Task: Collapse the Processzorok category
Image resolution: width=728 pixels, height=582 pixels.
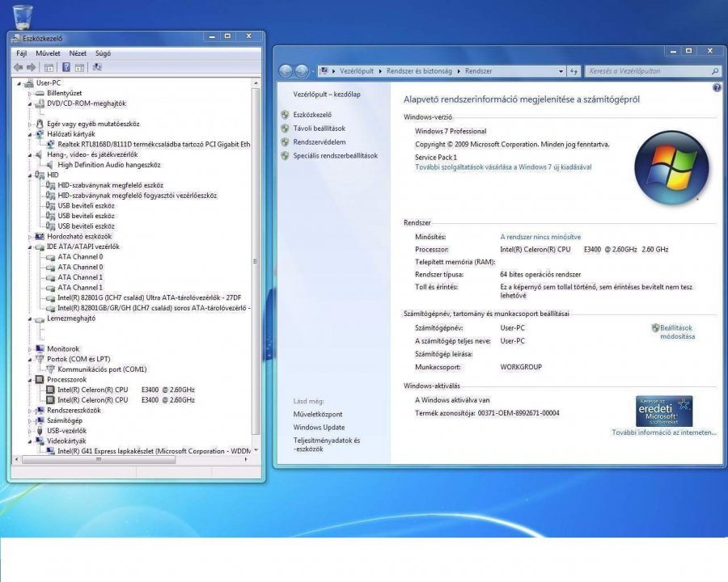Action: pyautogui.click(x=30, y=380)
